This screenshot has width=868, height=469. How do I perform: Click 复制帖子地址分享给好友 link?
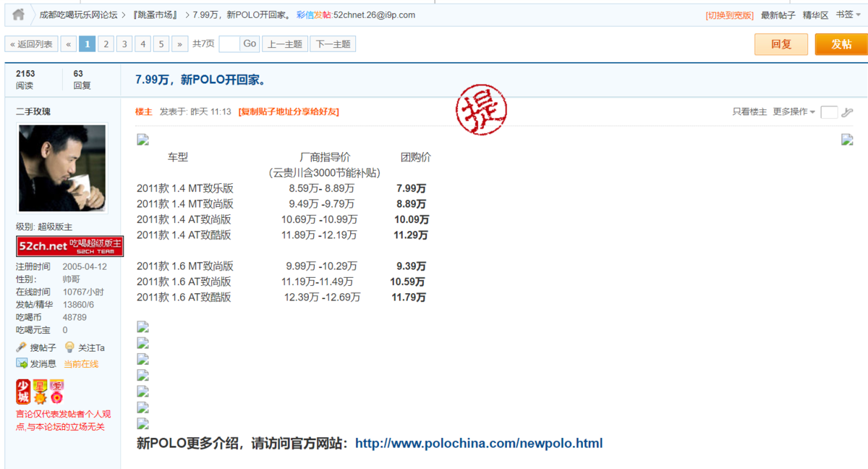pos(289,112)
